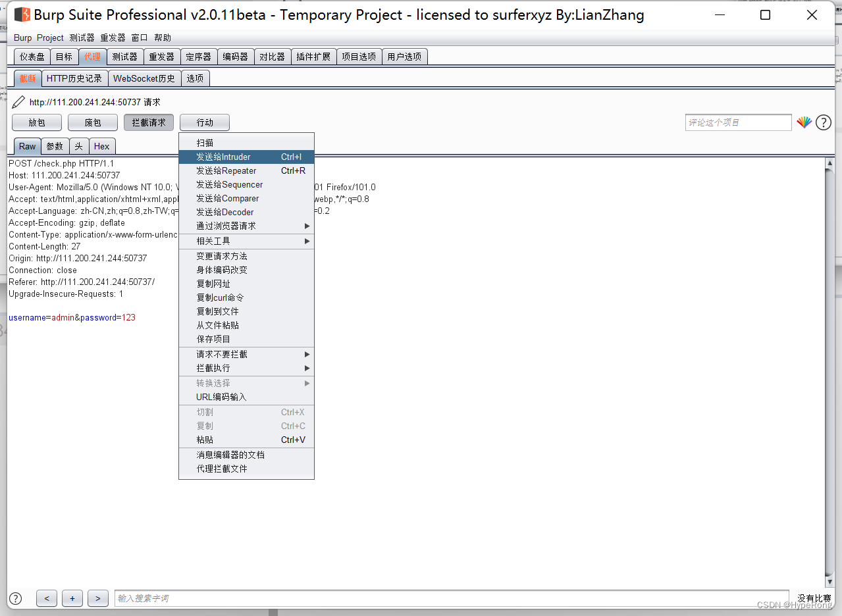Open the Burp menu in menu bar
The width and height of the screenshot is (842, 616).
click(22, 38)
